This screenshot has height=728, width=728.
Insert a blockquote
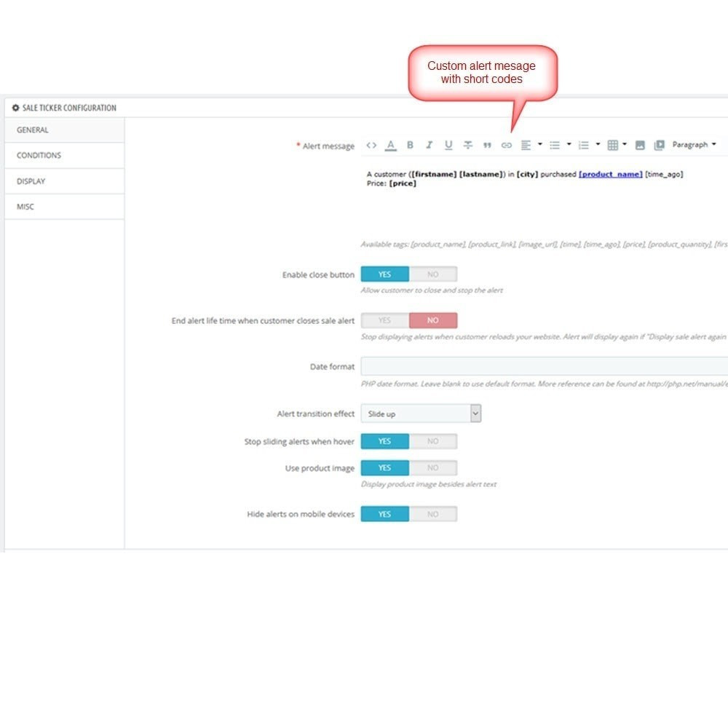pyautogui.click(x=487, y=146)
